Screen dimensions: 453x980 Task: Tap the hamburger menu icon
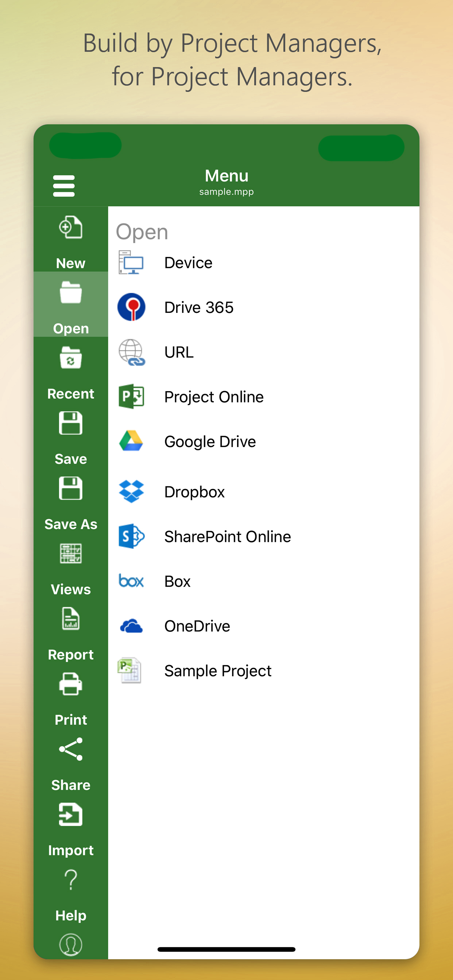pyautogui.click(x=63, y=186)
